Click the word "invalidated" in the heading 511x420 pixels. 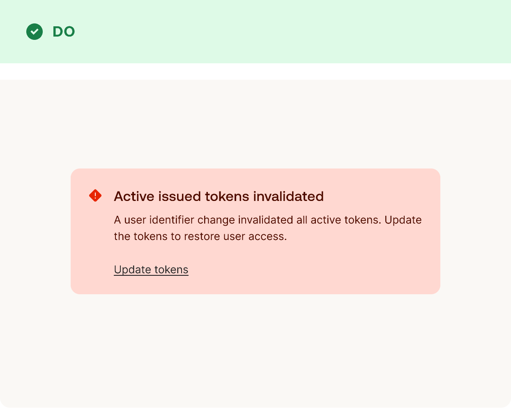[288, 196]
